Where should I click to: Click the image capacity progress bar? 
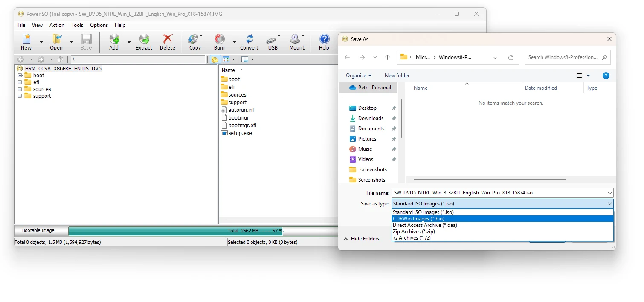click(x=204, y=231)
